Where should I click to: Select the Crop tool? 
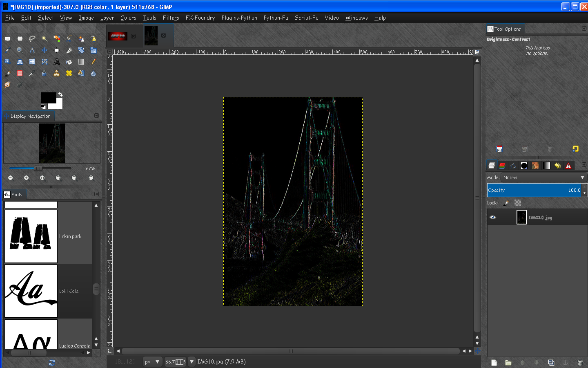(69, 50)
